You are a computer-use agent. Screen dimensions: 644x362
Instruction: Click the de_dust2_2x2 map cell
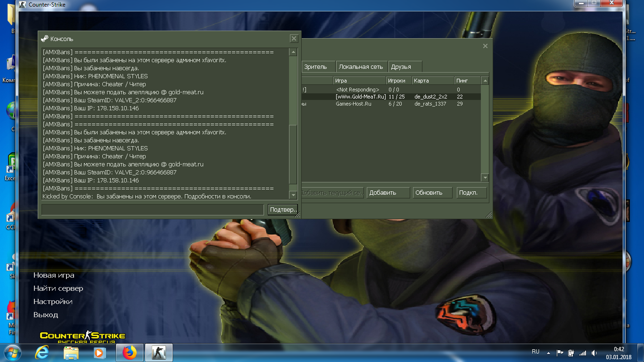(431, 97)
